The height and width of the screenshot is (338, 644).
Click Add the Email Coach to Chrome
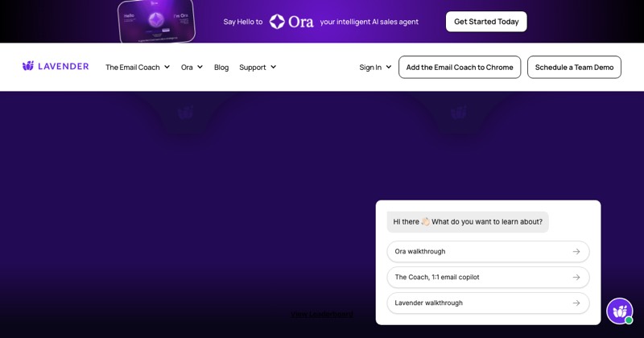460,67
